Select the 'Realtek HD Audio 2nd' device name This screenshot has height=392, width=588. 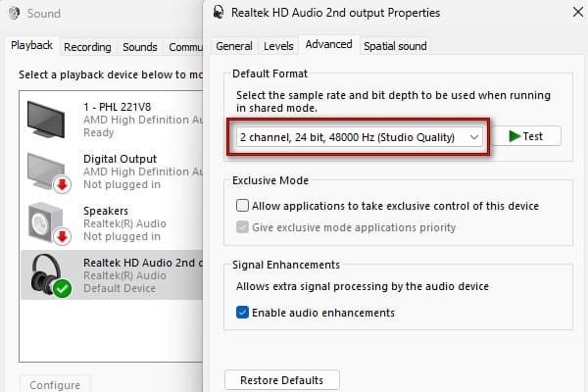coord(143,263)
